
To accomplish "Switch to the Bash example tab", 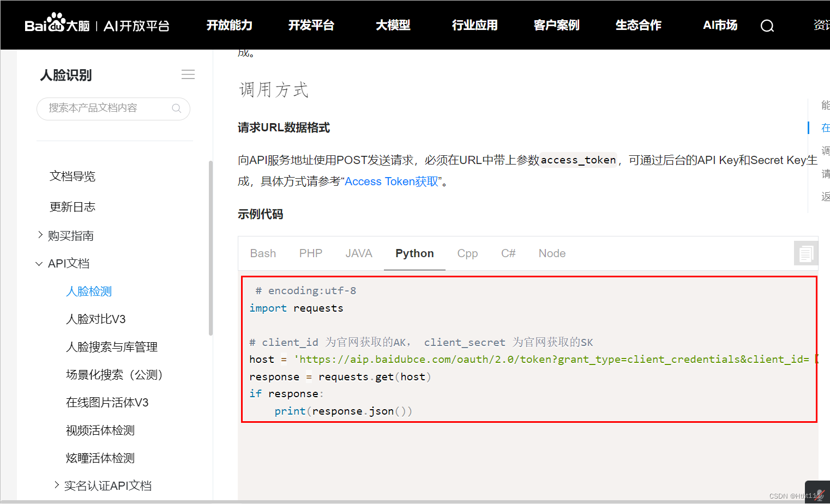I will point(263,253).
